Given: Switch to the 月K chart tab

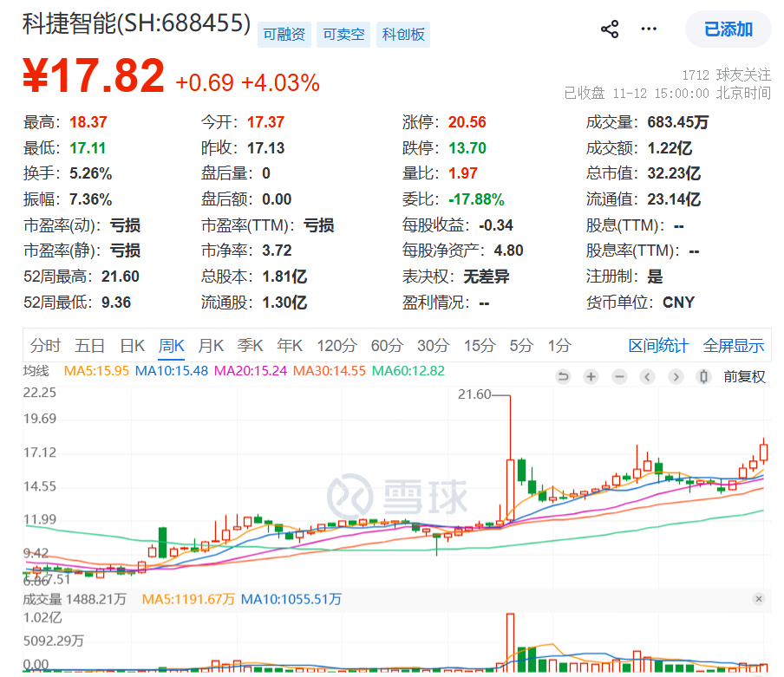Looking at the screenshot, I should [211, 345].
